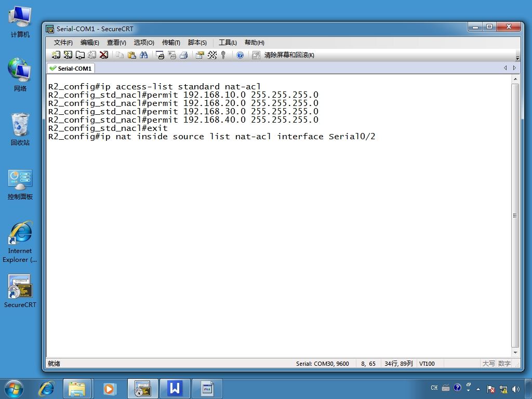This screenshot has width=532, height=399.
Task: Click the W word processor taskbar button
Action: tap(175, 389)
